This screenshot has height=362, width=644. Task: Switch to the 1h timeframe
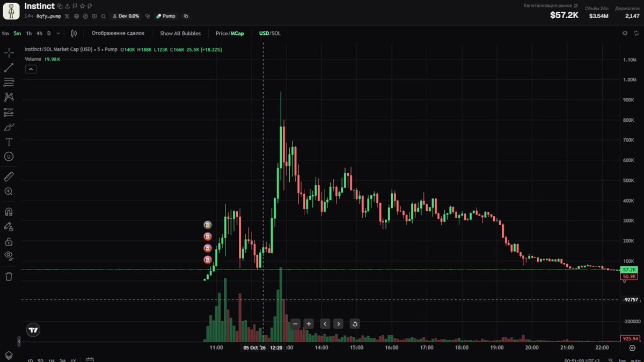pos(29,33)
